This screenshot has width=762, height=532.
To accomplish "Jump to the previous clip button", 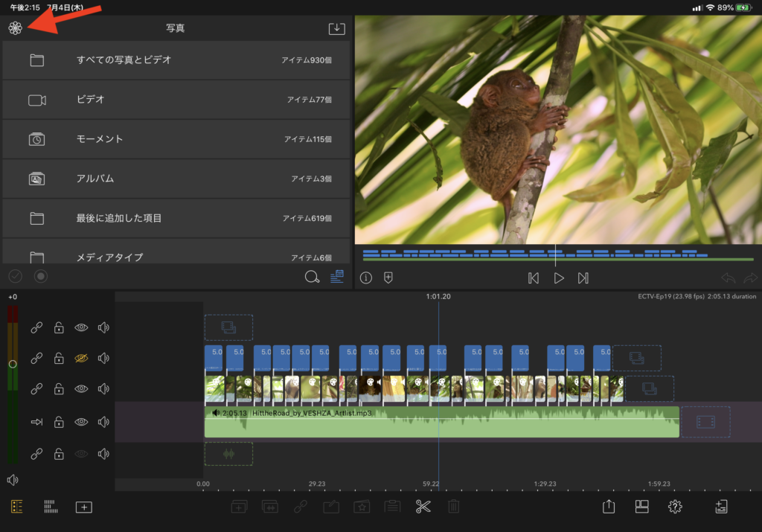I will (x=533, y=278).
